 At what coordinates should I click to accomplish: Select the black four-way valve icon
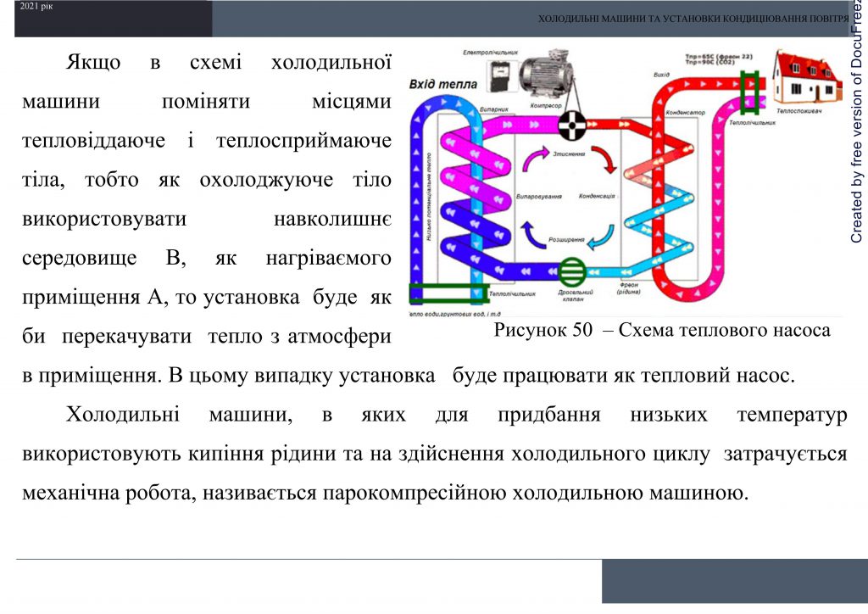coord(571,124)
